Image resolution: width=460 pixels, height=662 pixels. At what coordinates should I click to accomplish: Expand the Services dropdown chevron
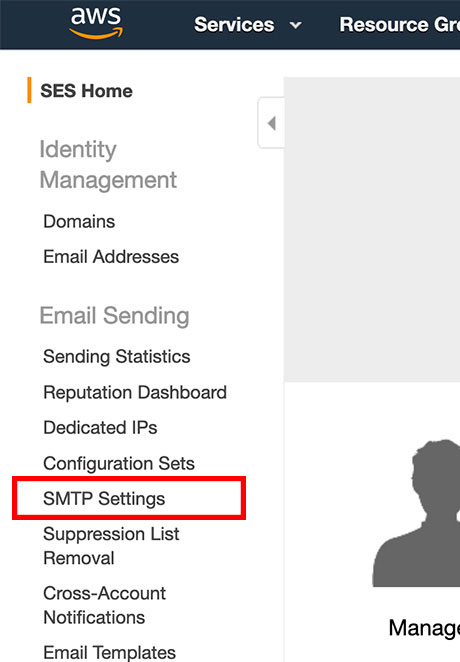point(296,25)
